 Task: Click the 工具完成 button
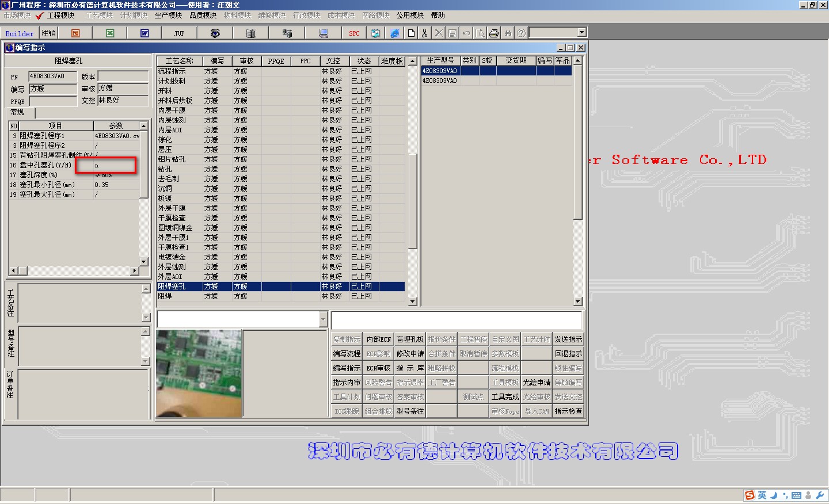pos(505,397)
